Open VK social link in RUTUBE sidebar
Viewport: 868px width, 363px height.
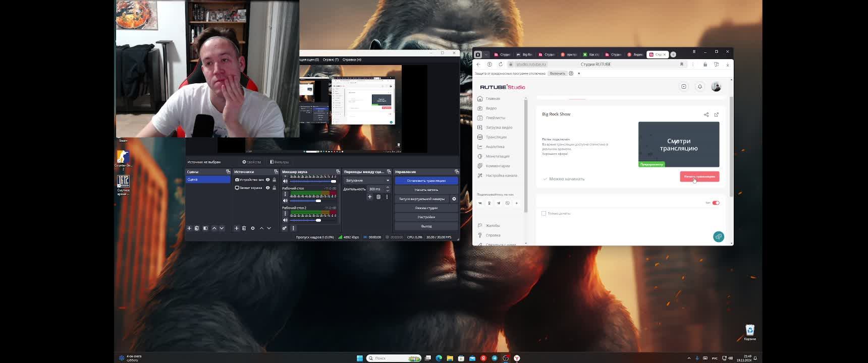click(x=480, y=203)
